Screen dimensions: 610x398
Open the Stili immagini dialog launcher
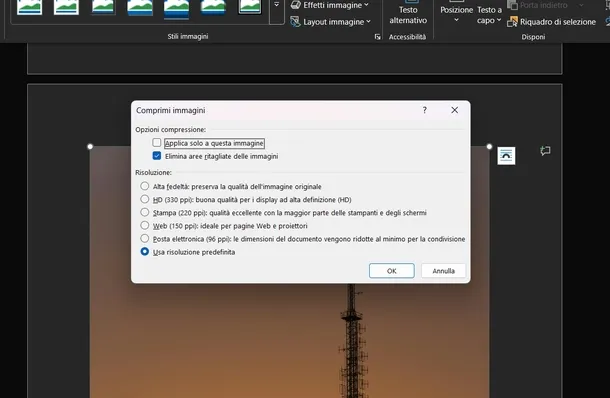(x=377, y=37)
